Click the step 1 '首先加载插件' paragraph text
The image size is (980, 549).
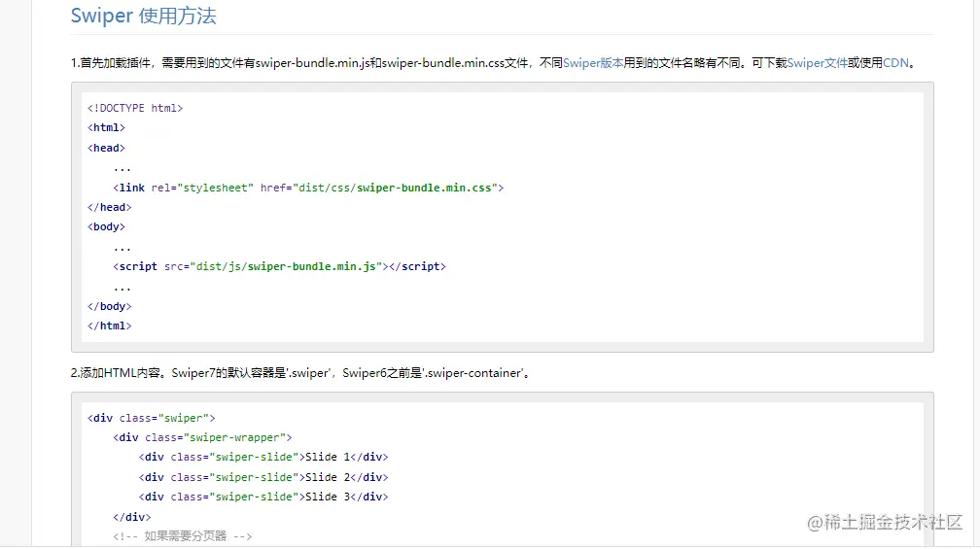pos(494,63)
